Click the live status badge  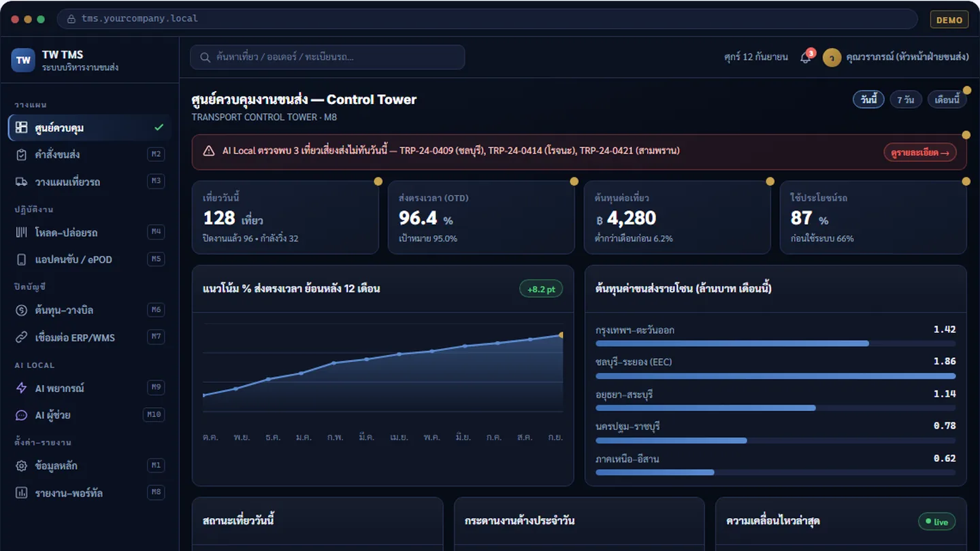tap(936, 522)
